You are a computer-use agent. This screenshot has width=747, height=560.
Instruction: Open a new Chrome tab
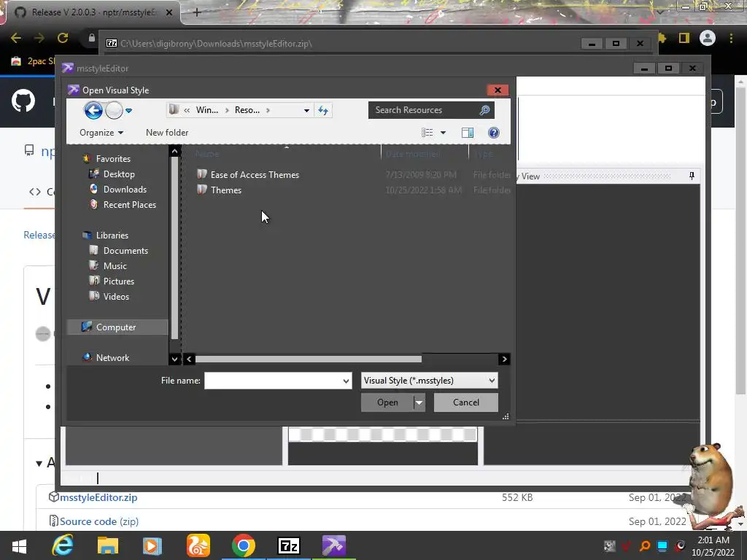pos(197,12)
